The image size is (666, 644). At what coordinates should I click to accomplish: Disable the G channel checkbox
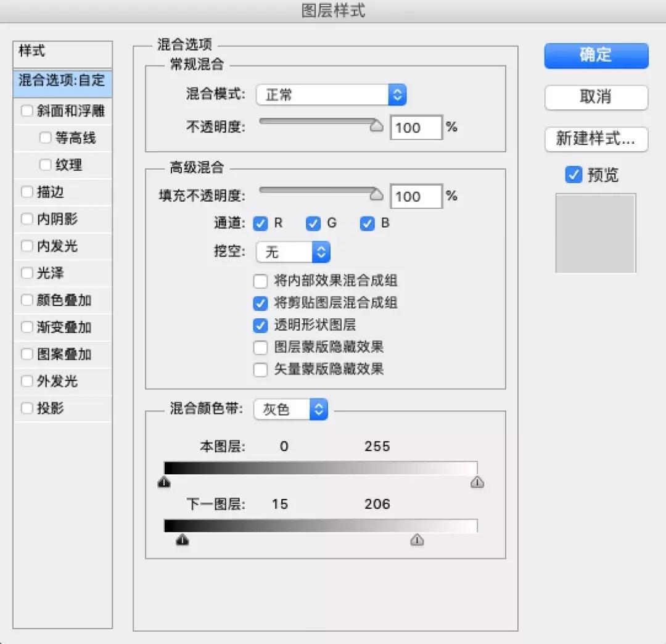pyautogui.click(x=313, y=224)
